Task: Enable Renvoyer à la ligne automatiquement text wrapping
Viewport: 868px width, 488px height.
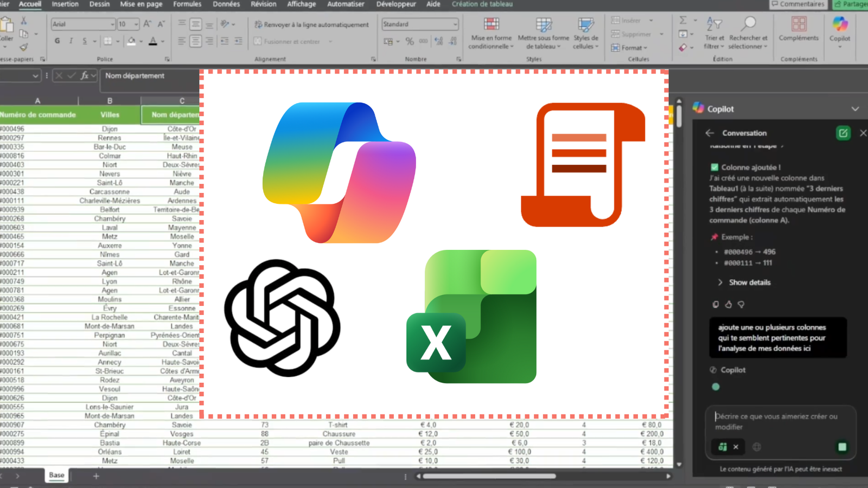Action: 311,24
